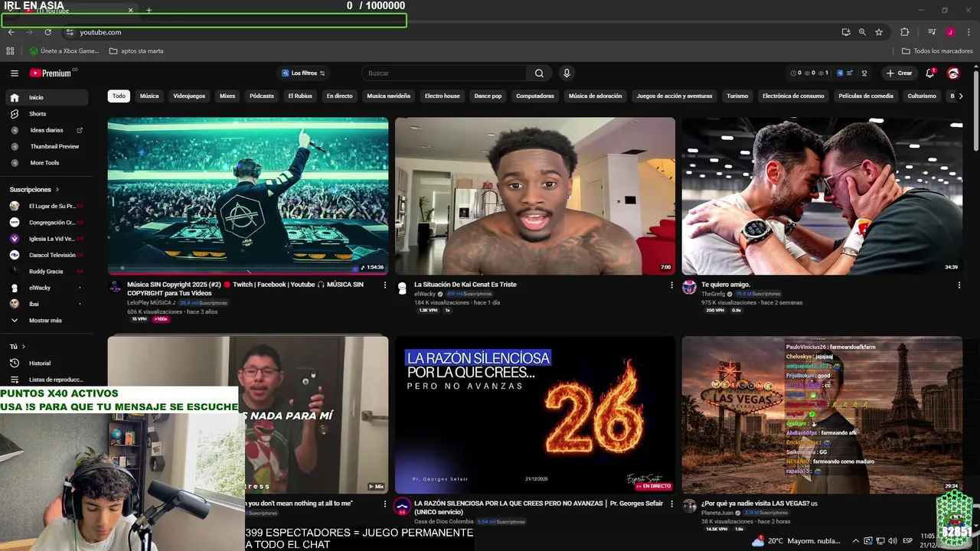Go to Inicio in sidebar
This screenshot has height=551, width=980.
coord(47,98)
